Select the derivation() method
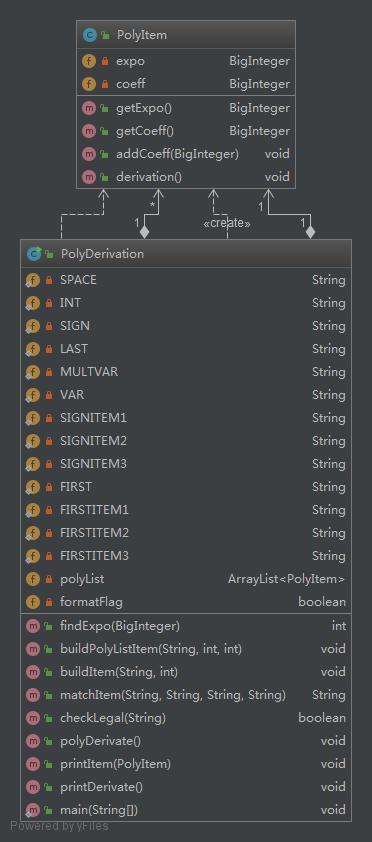The width and height of the screenshot is (372, 842). (x=186, y=177)
